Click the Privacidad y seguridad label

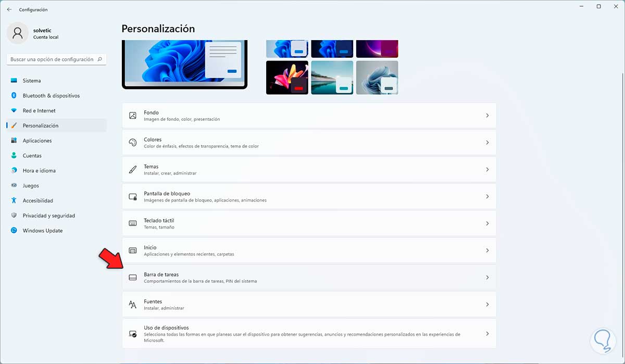[49, 216]
